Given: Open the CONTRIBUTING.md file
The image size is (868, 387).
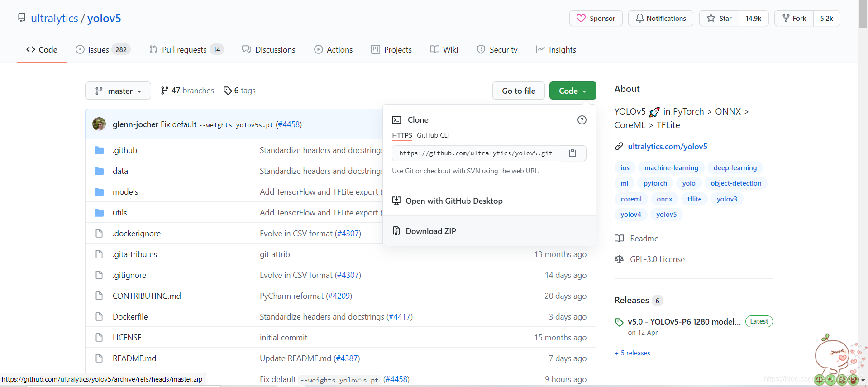Looking at the screenshot, I should 147,296.
